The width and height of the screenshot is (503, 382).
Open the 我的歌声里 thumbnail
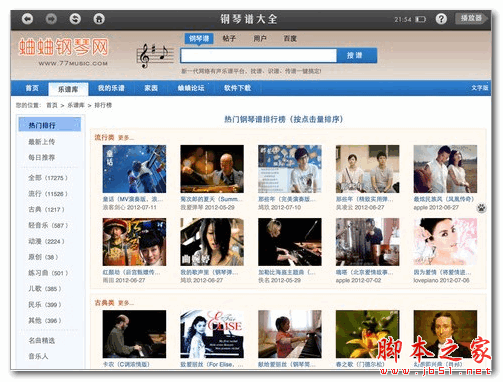pos(212,242)
